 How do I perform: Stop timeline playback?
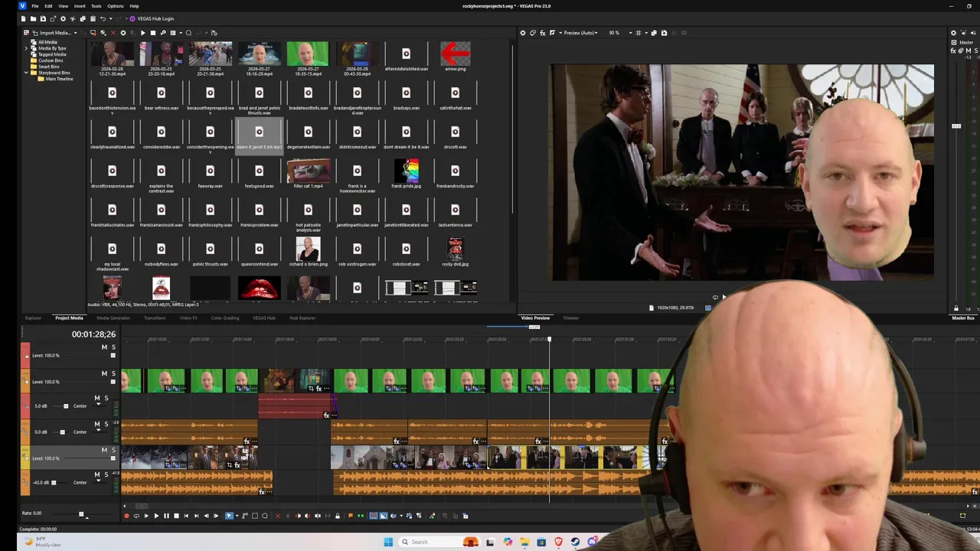(x=176, y=516)
